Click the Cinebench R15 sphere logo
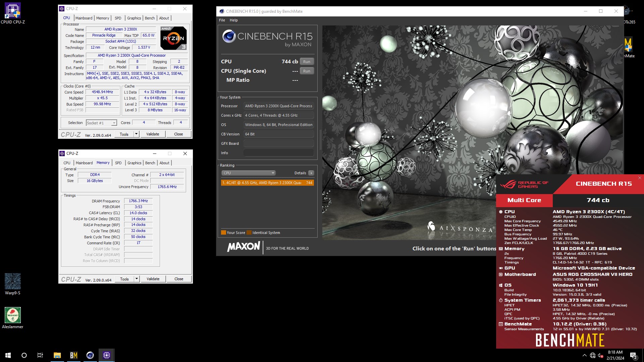Viewport: 644px width, 362px height. pos(229,36)
